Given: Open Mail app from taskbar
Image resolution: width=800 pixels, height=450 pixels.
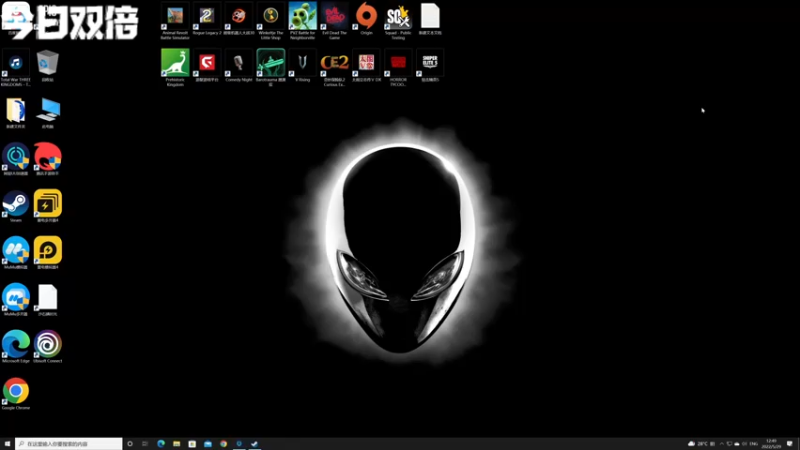Looking at the screenshot, I should click(208, 444).
